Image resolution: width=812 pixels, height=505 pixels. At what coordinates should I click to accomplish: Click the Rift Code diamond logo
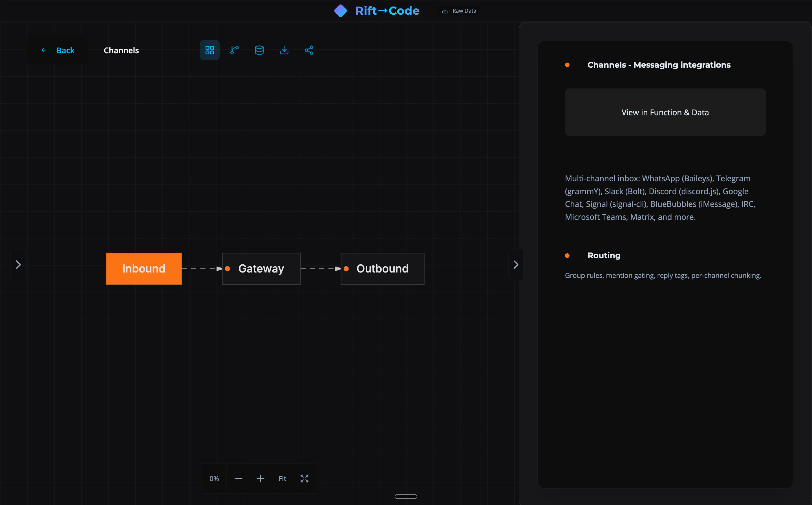point(341,11)
